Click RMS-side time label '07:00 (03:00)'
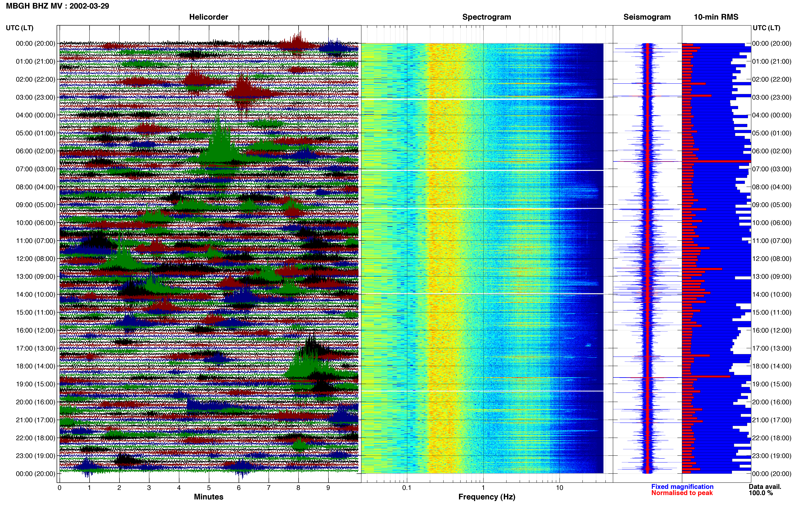This screenshot has height=508, width=812. pyautogui.click(x=772, y=169)
